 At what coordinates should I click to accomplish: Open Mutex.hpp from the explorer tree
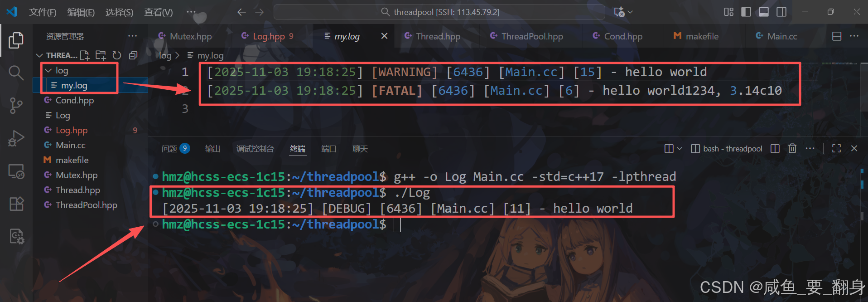(x=91, y=175)
